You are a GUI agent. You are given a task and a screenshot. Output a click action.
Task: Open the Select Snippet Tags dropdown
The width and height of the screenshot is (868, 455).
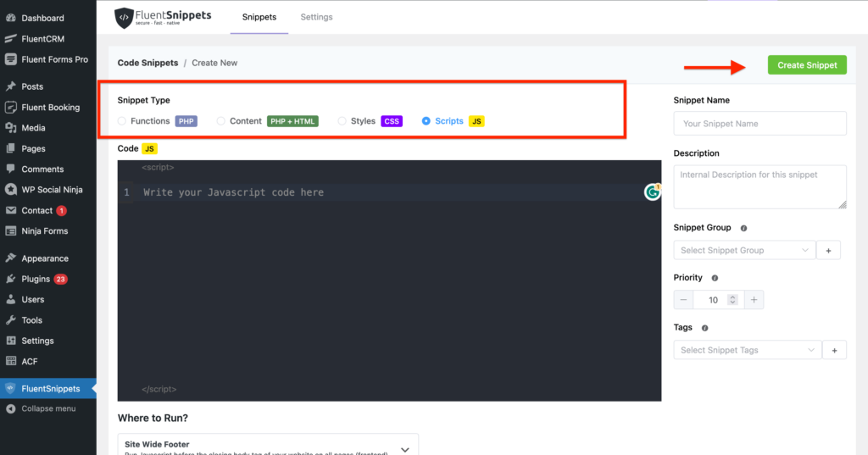click(748, 350)
